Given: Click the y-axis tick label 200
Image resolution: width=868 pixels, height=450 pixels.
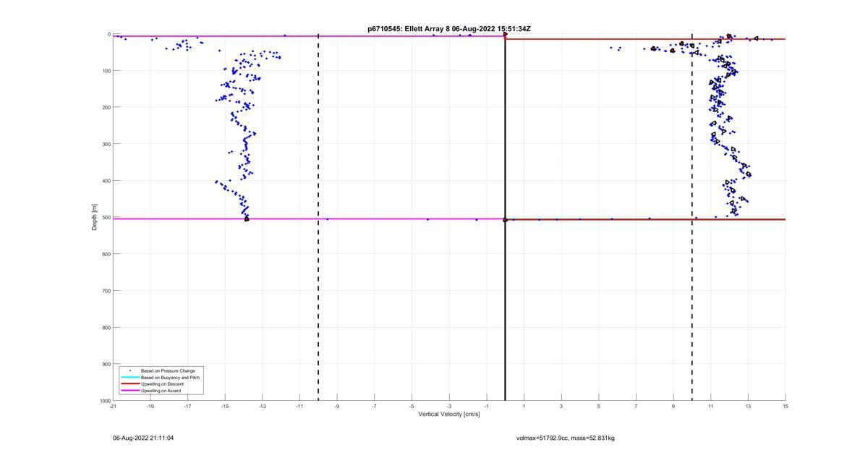Looking at the screenshot, I should (106, 107).
